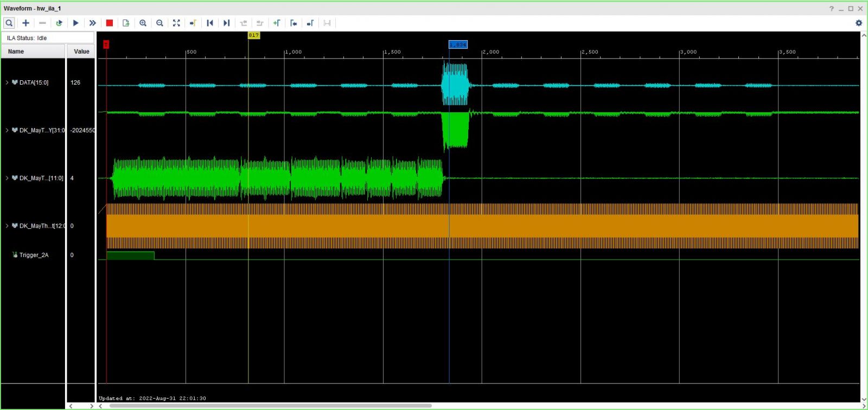The image size is (868, 410).
Task: Add marker icon in toolbar
Action: (277, 23)
